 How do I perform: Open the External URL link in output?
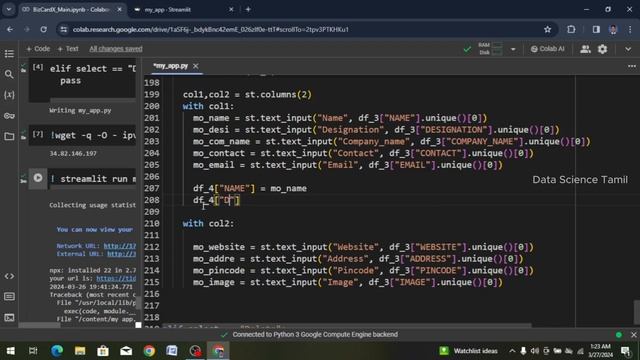coord(122,254)
